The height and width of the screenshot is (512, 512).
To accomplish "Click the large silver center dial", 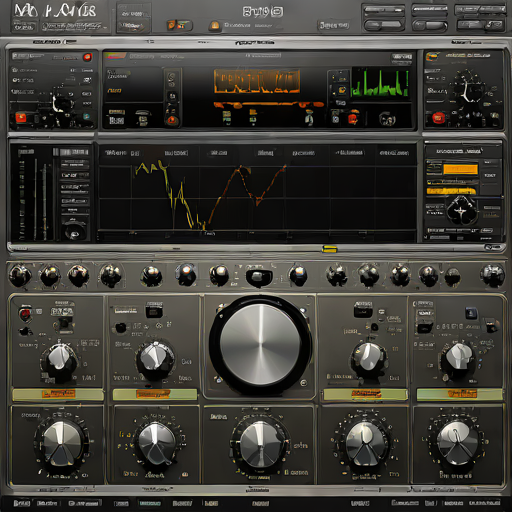I will pyautogui.click(x=260, y=344).
